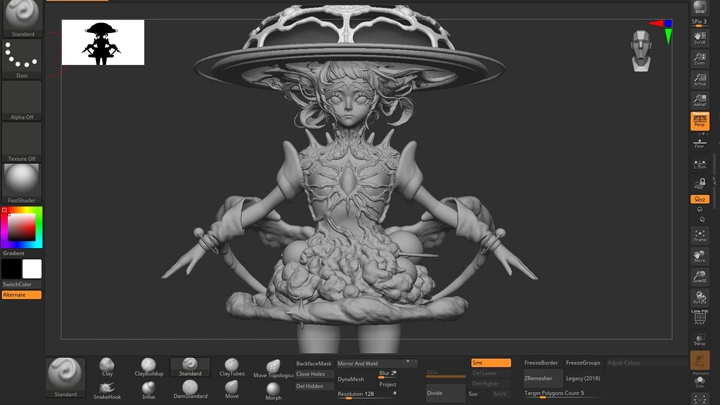Click the Move navigation icon in right shelf
The height and width of the screenshot is (405, 720).
(x=699, y=256)
